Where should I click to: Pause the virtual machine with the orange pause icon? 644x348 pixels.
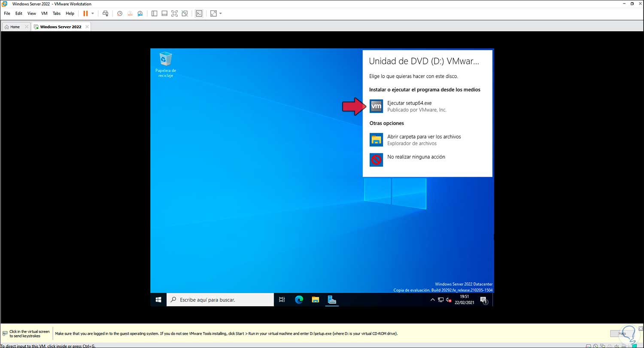[85, 13]
